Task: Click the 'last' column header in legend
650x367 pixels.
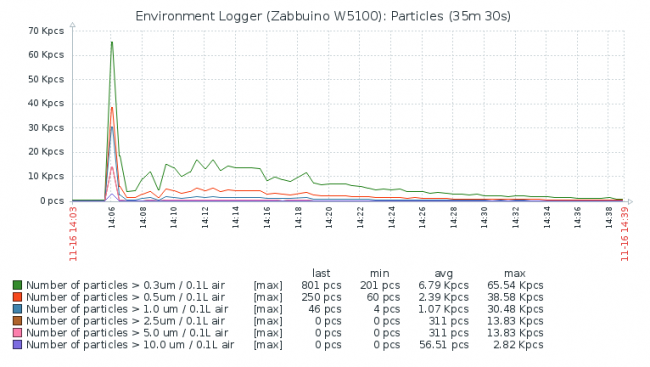Action: [321, 273]
